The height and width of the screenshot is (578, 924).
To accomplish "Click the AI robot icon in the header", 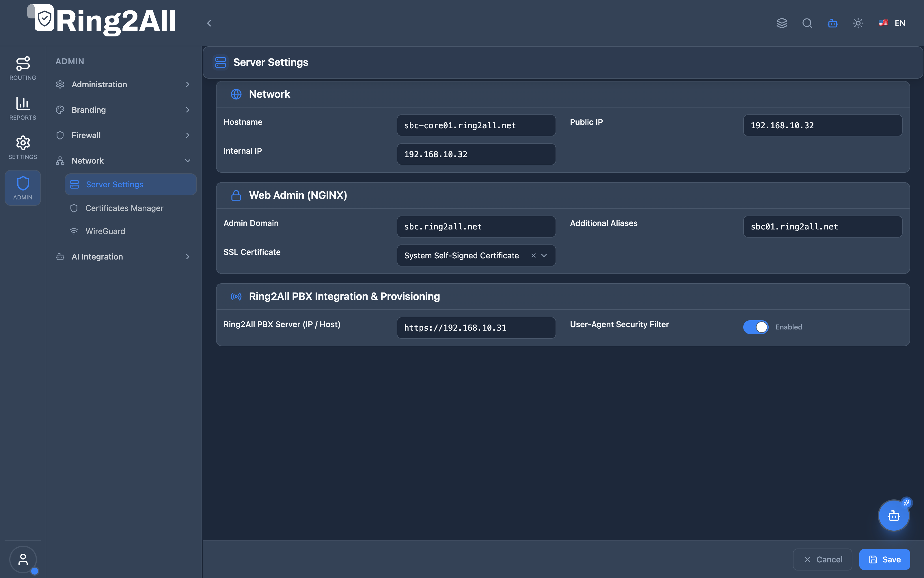I will (833, 23).
